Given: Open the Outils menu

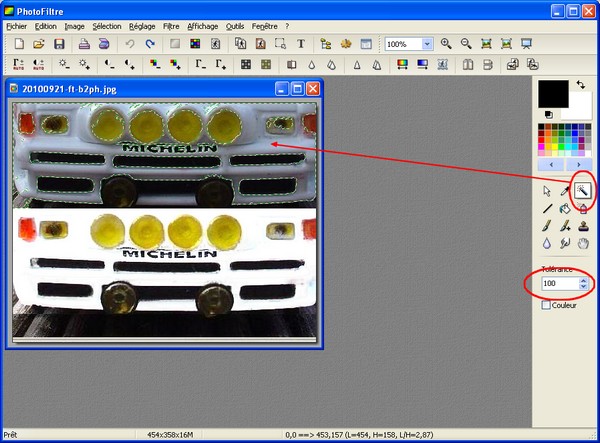Looking at the screenshot, I should 235,26.
